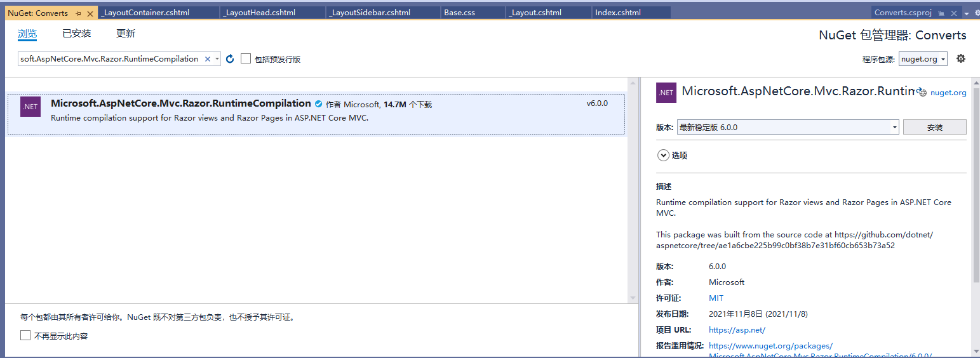Expand the 选项 section

[663, 155]
